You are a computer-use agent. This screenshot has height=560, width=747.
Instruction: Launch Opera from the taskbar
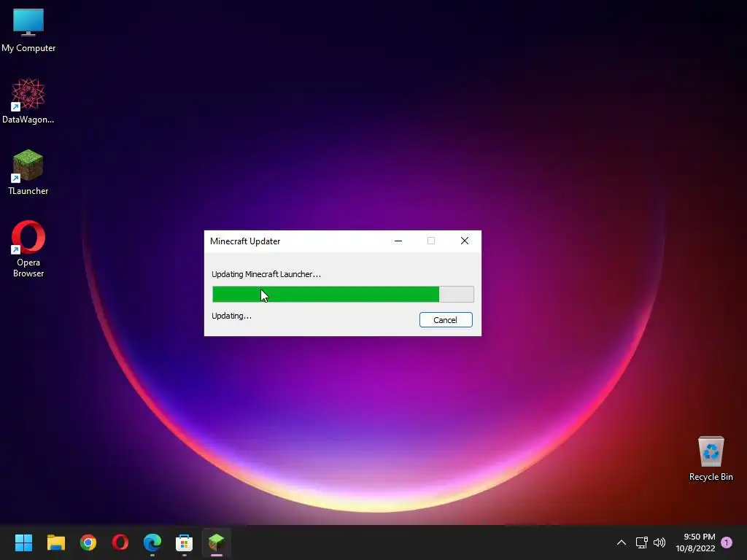pyautogui.click(x=120, y=542)
